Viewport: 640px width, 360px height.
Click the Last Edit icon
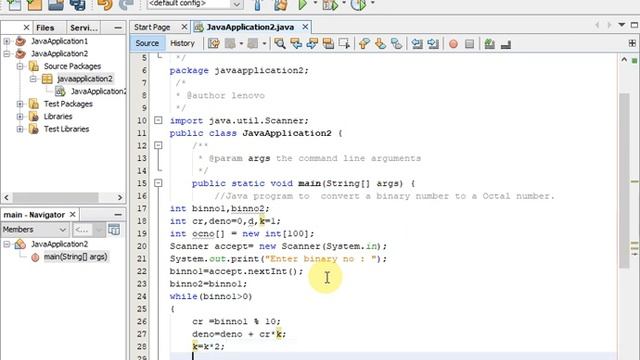tap(214, 43)
